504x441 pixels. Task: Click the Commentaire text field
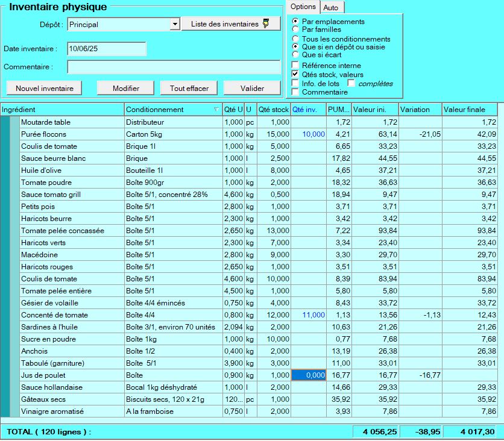[x=174, y=67]
